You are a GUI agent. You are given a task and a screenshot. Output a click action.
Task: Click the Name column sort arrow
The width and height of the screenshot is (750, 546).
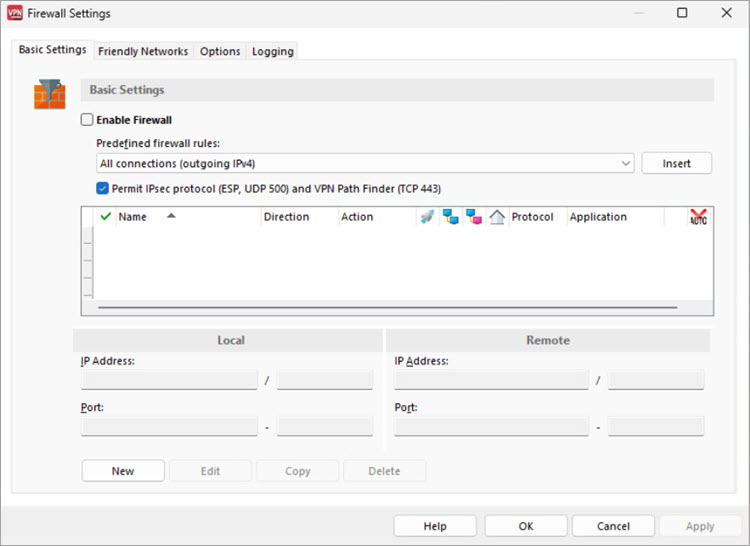click(x=171, y=216)
